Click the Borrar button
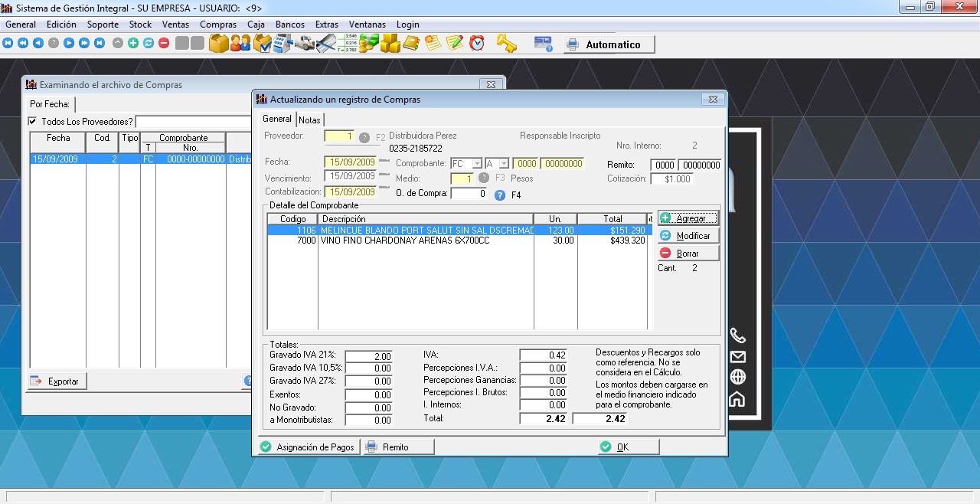The width and height of the screenshot is (980, 504). click(688, 254)
